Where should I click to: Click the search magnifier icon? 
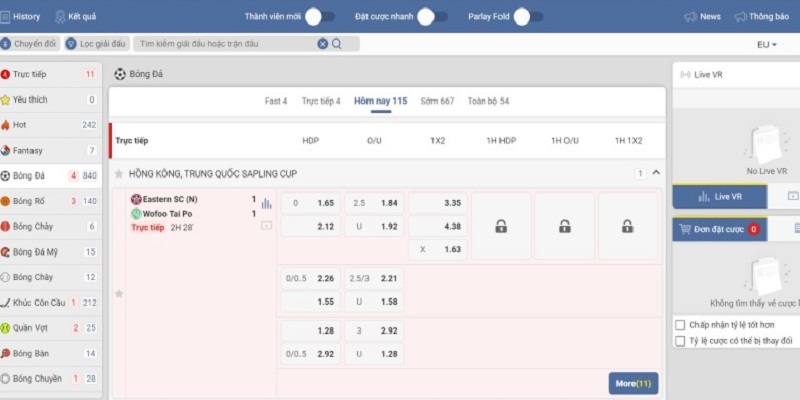(337, 44)
